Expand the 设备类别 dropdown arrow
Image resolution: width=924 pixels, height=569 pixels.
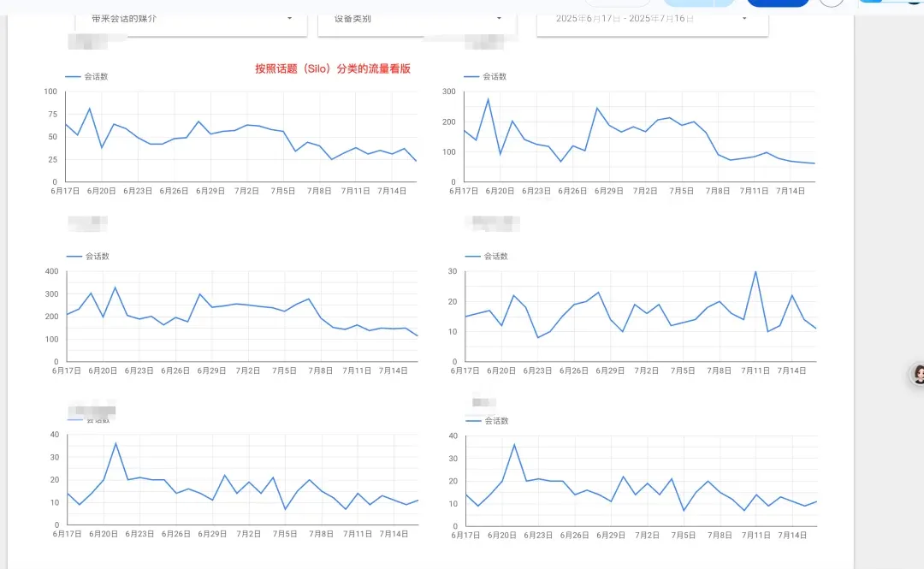click(x=499, y=18)
